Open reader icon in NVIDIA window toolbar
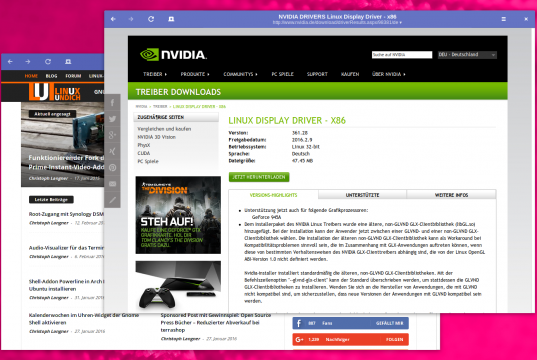Viewport: 537px width, 360px height. click(x=171, y=19)
